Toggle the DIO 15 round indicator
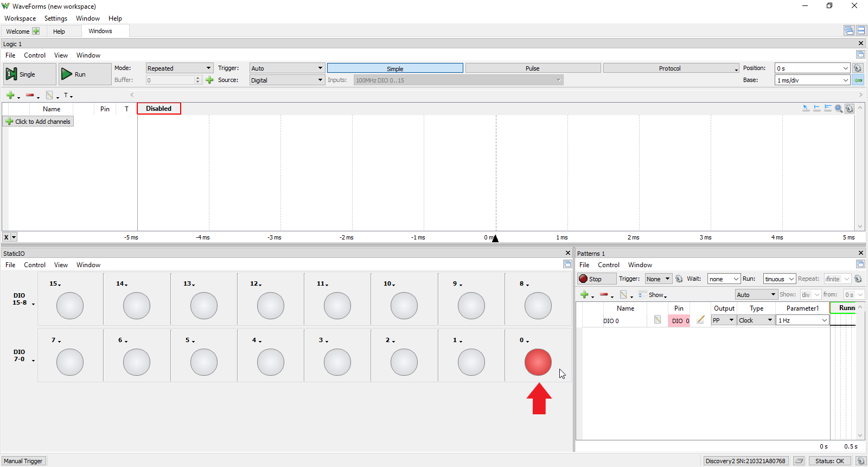Screen dimensions: 868x467 point(70,306)
